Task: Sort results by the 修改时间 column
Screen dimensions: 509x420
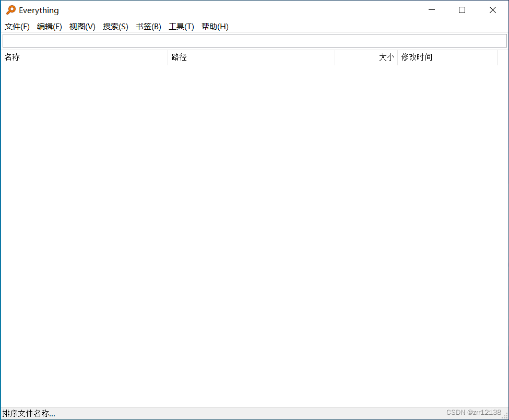Action: [417, 57]
